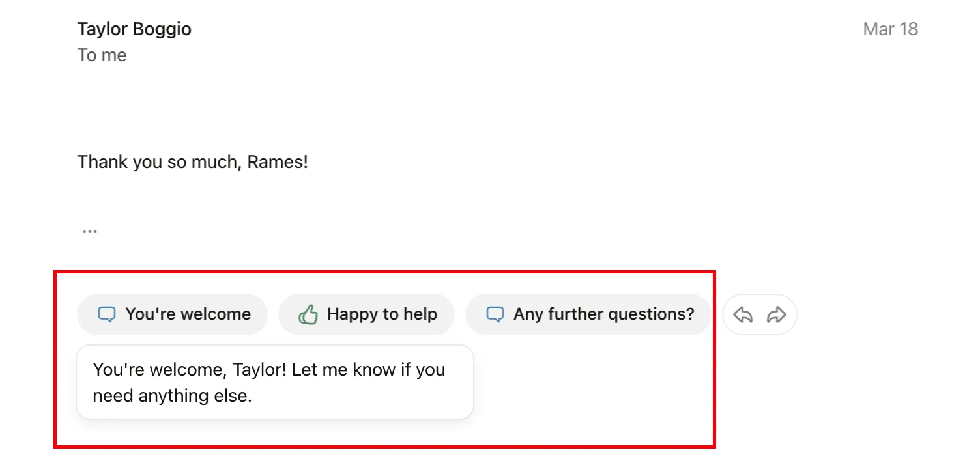The image size is (980, 474).
Task: Click the "Thank you so much" message text
Action: [x=192, y=162]
